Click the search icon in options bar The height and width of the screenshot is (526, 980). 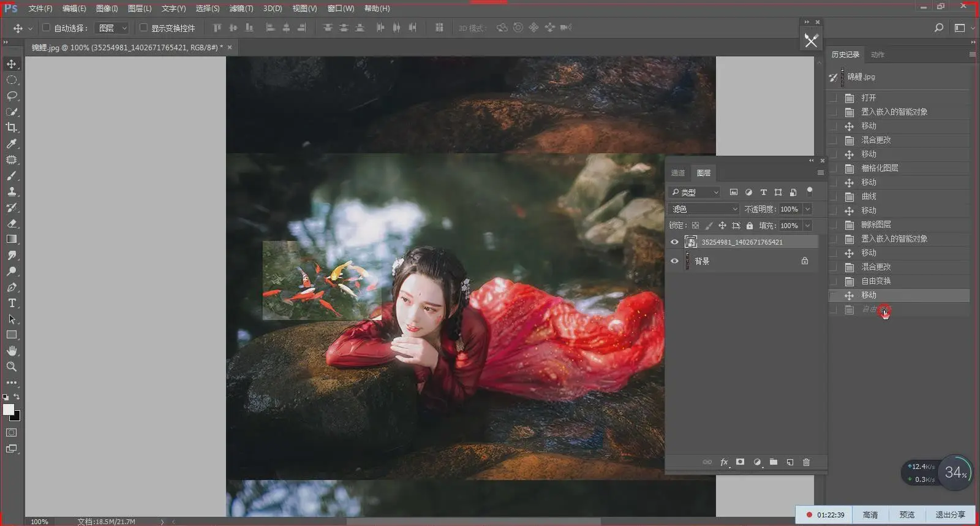click(938, 28)
